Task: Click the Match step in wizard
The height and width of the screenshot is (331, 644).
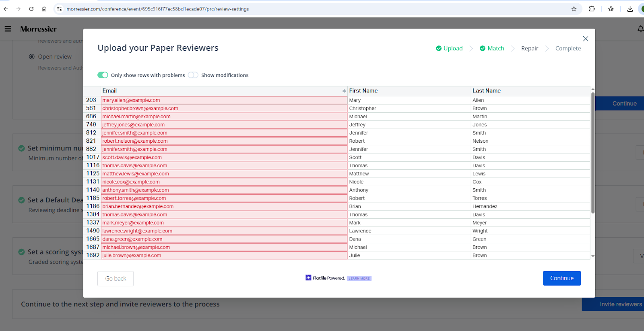Action: pos(492,48)
